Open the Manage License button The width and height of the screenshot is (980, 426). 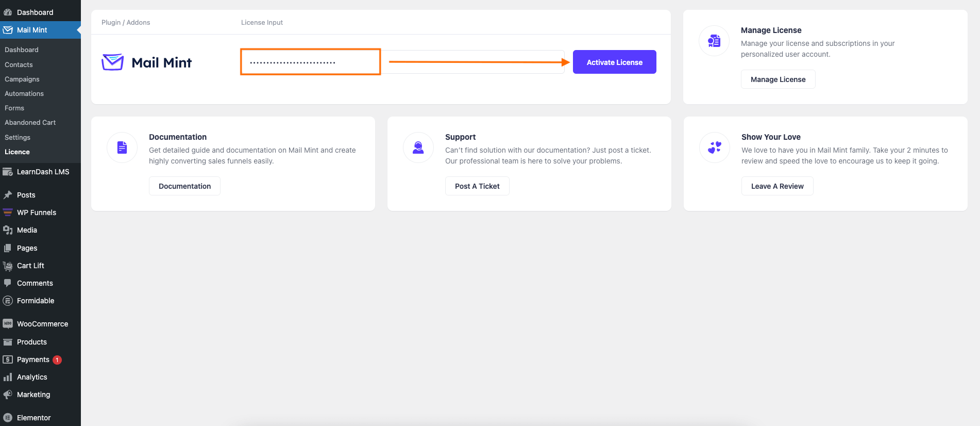(x=778, y=79)
